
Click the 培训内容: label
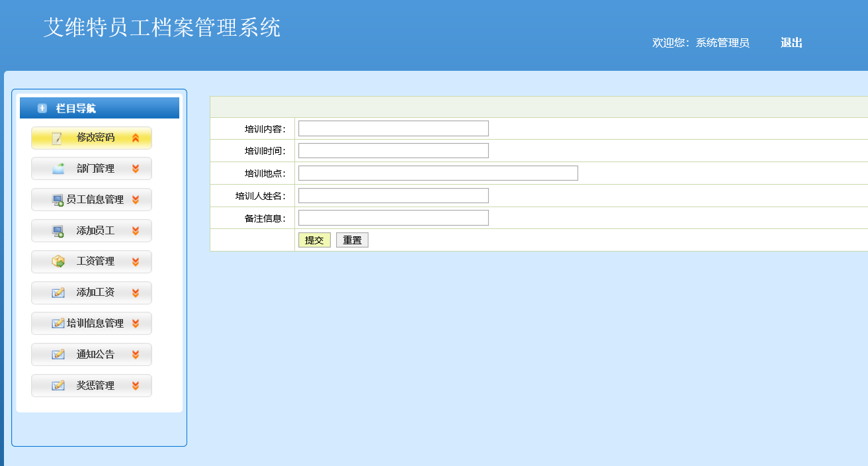265,129
